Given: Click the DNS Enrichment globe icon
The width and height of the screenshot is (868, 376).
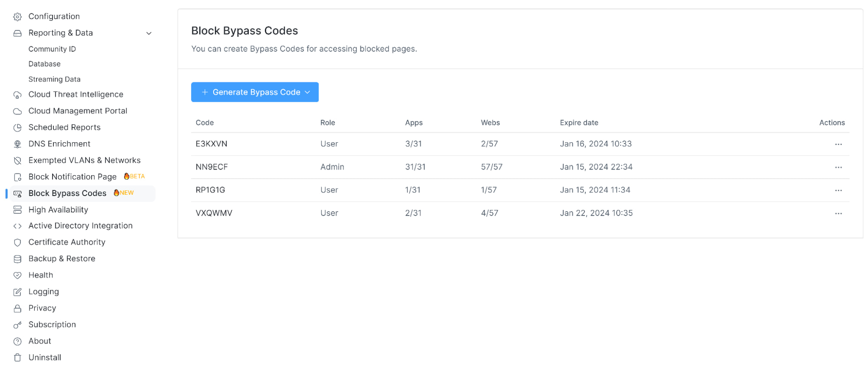Looking at the screenshot, I should tap(17, 144).
